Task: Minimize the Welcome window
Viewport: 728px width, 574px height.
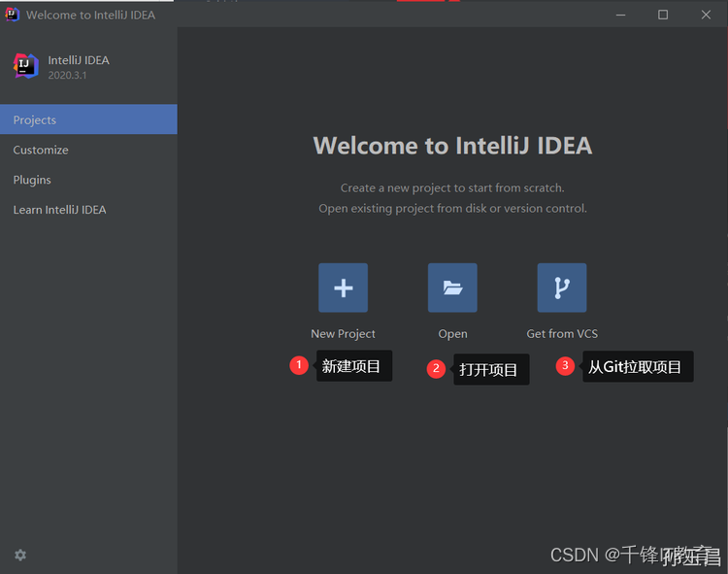Action: (621, 15)
